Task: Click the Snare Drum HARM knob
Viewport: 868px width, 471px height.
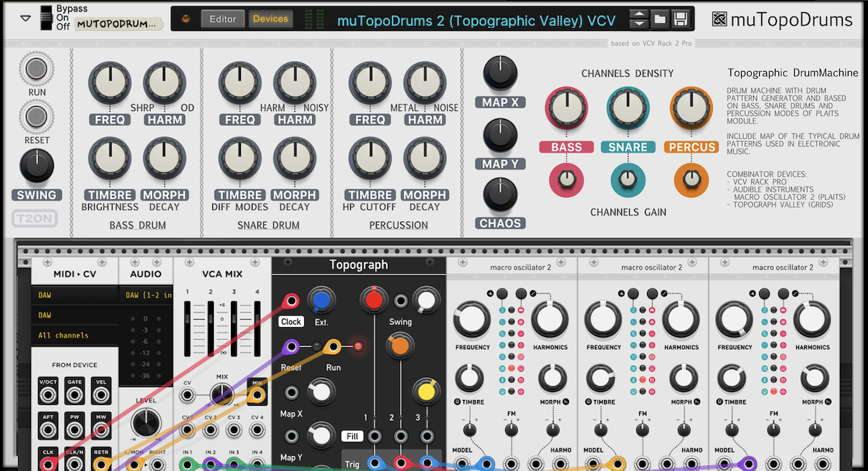Action: coord(295,82)
